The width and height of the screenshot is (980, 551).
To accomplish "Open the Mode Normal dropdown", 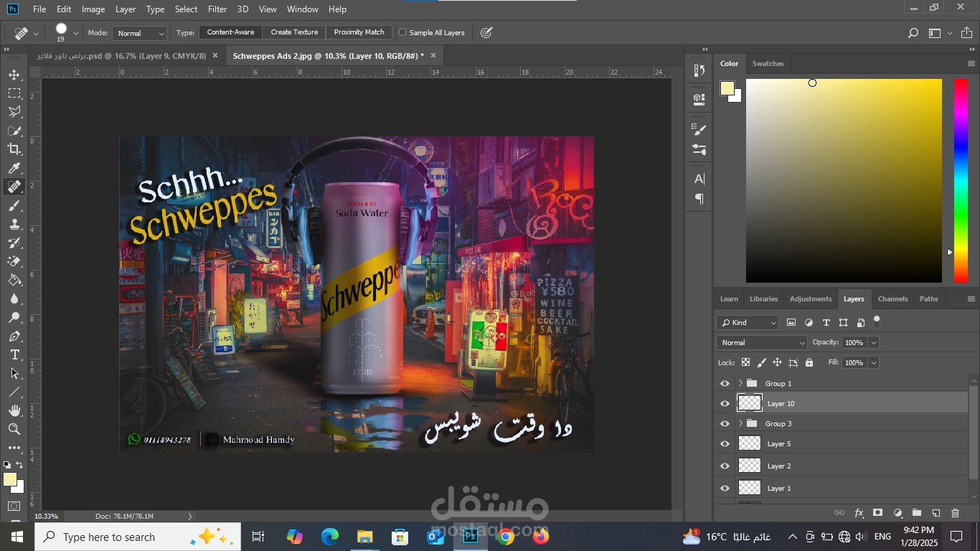I will click(x=140, y=33).
